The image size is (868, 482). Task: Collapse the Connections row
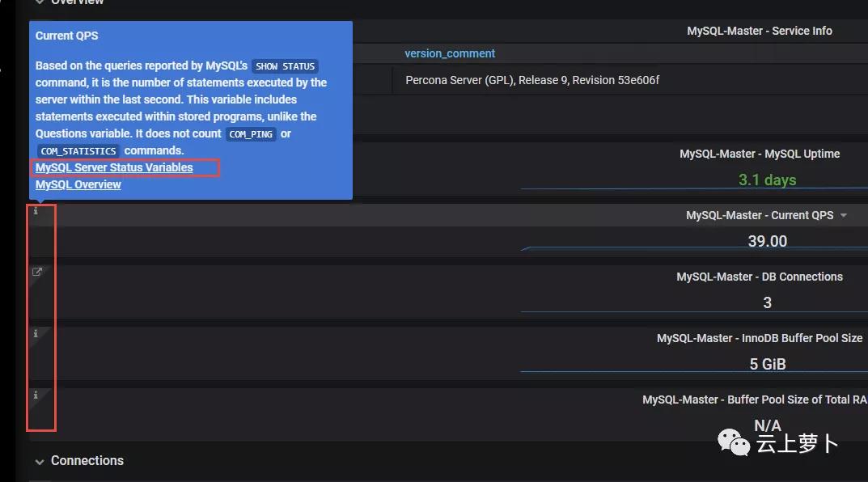(40, 461)
